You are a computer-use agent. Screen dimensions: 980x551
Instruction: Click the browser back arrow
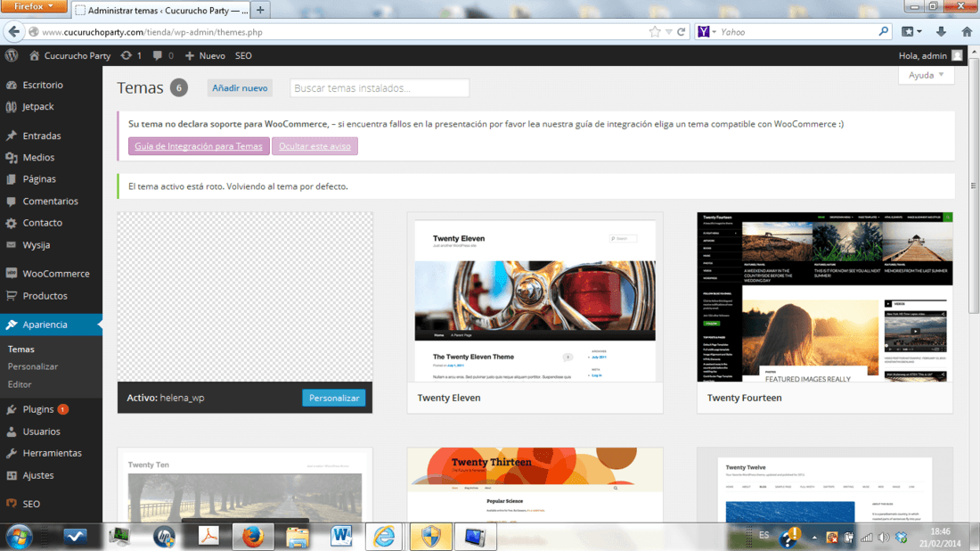click(13, 32)
